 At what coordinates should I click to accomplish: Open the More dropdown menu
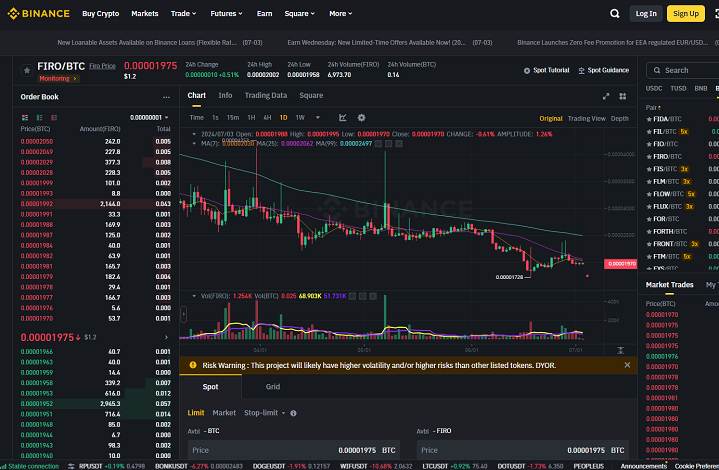tap(341, 14)
